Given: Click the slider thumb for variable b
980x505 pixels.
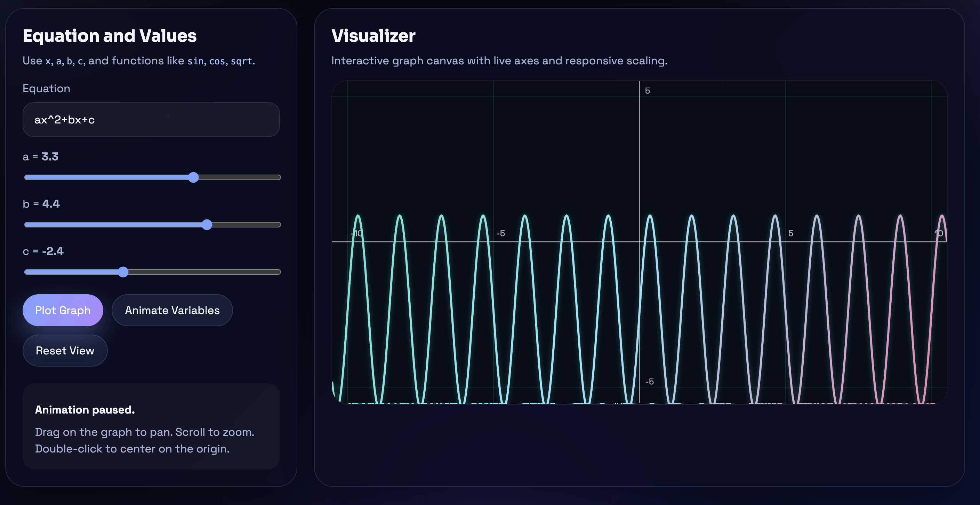Looking at the screenshot, I should 207,225.
